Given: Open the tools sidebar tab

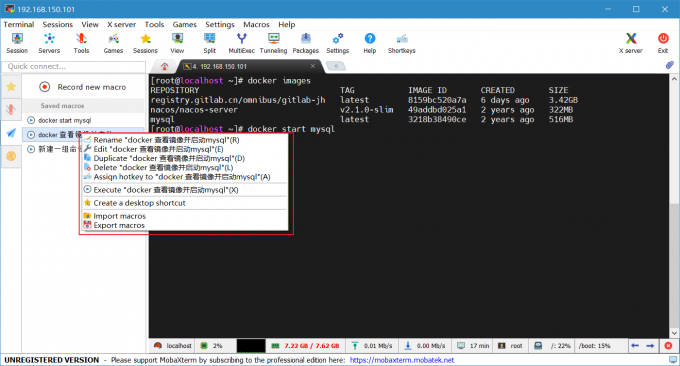Looking at the screenshot, I should [x=11, y=109].
